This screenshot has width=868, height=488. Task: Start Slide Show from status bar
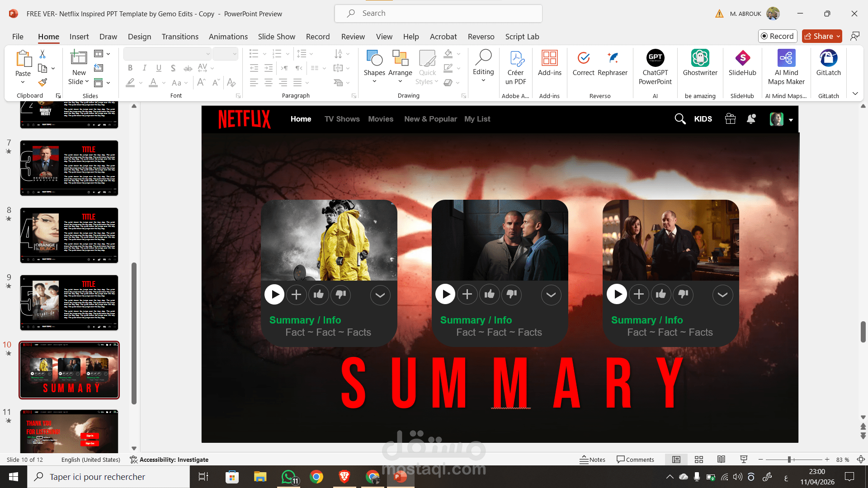tap(744, 460)
